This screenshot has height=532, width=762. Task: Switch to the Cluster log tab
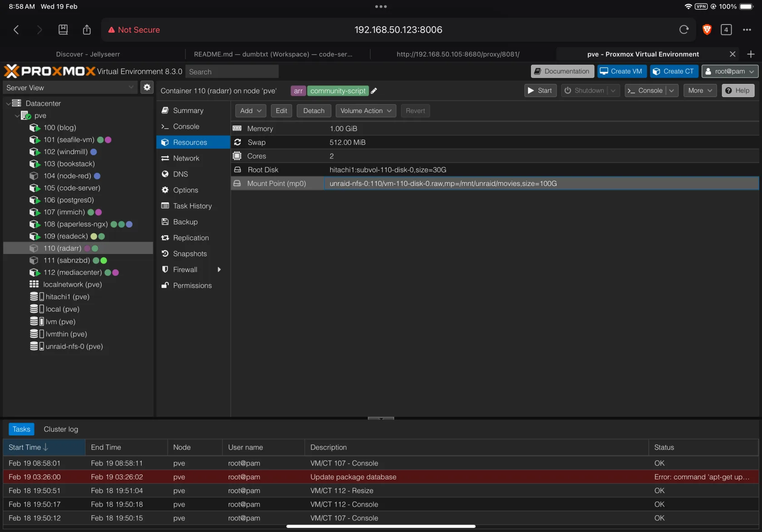coord(61,429)
